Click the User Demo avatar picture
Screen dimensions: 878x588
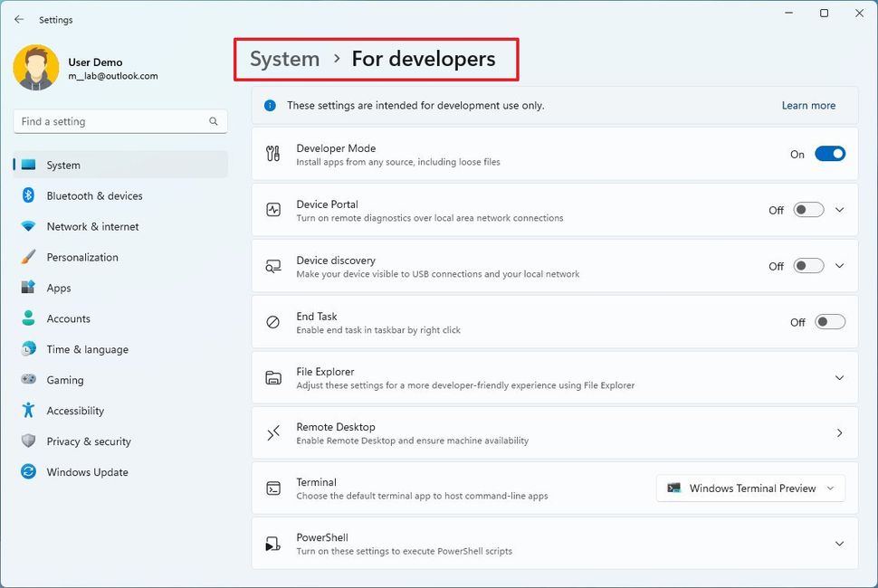pyautogui.click(x=36, y=68)
